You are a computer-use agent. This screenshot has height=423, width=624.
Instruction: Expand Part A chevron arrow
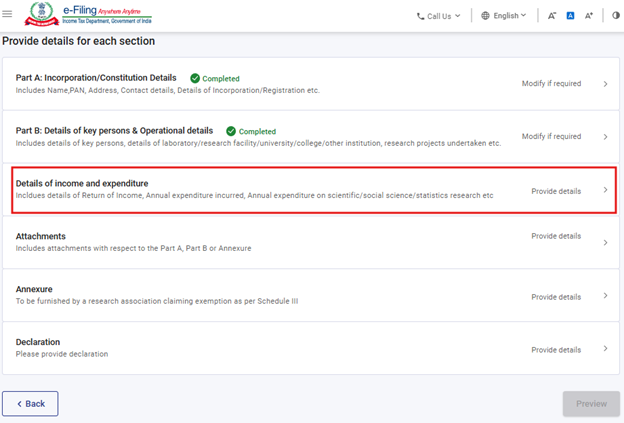pos(605,84)
